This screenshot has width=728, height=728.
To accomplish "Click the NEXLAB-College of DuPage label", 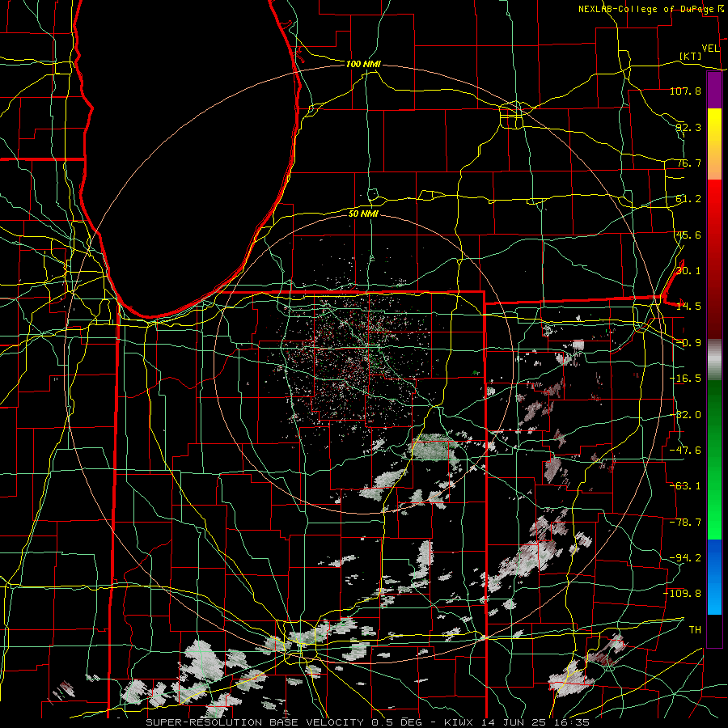I will (646, 9).
